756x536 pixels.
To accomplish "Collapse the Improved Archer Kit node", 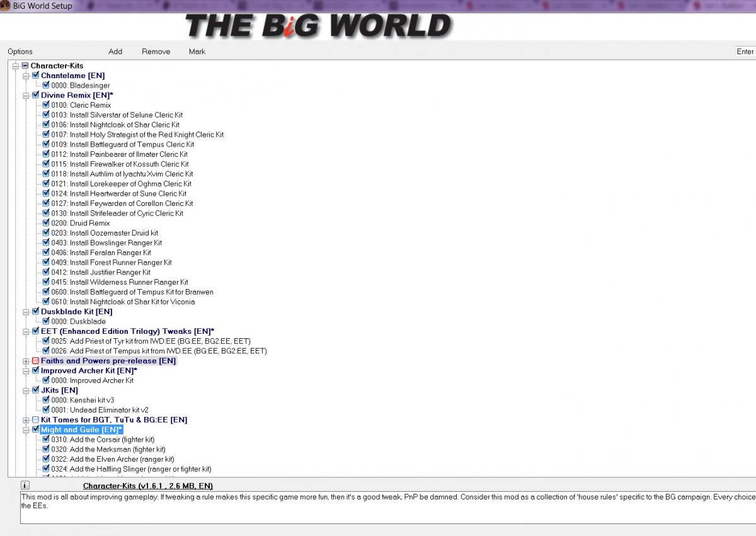I will [x=26, y=370].
